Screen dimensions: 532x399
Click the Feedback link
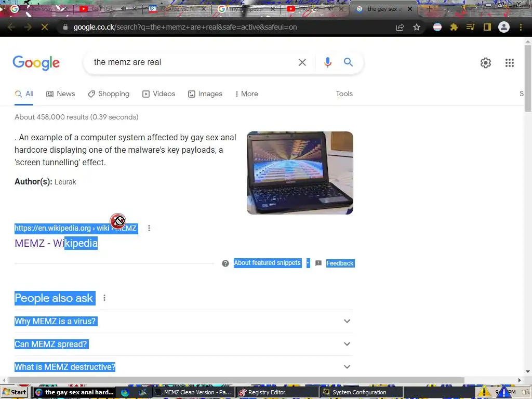340,263
